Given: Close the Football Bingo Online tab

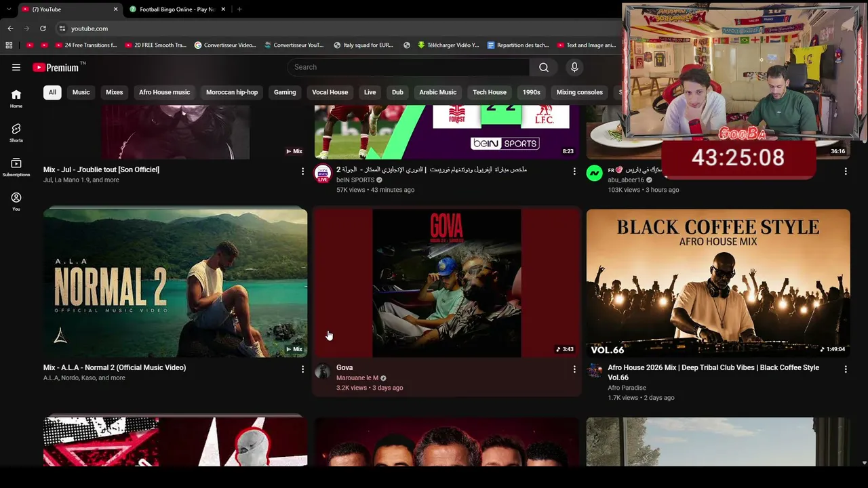Looking at the screenshot, I should [x=222, y=9].
